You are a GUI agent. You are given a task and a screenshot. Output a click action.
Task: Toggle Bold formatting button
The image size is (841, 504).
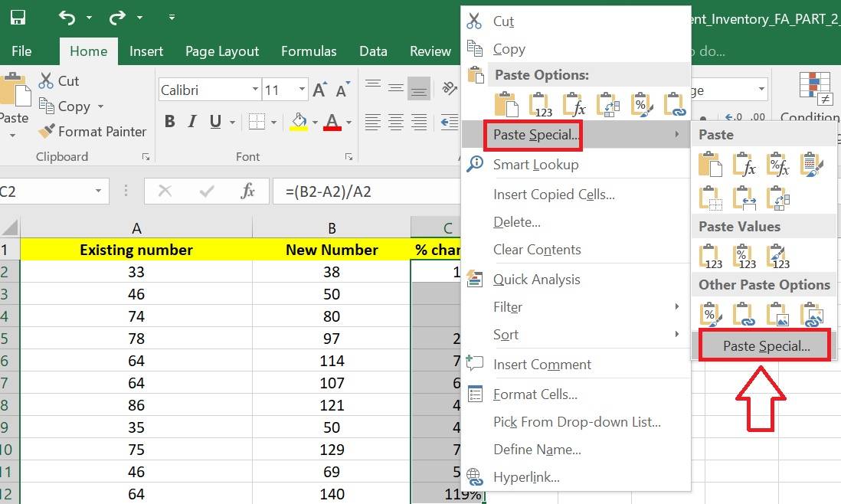pos(169,122)
